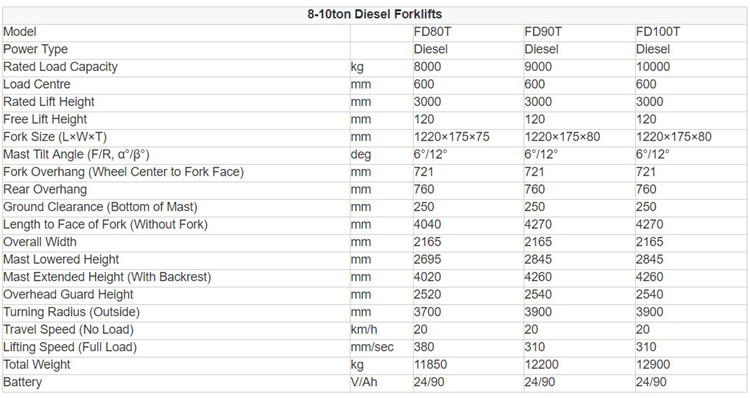Viewport: 750px width, 398px height.
Task: Click the Overall Width row label
Action: [x=40, y=242]
